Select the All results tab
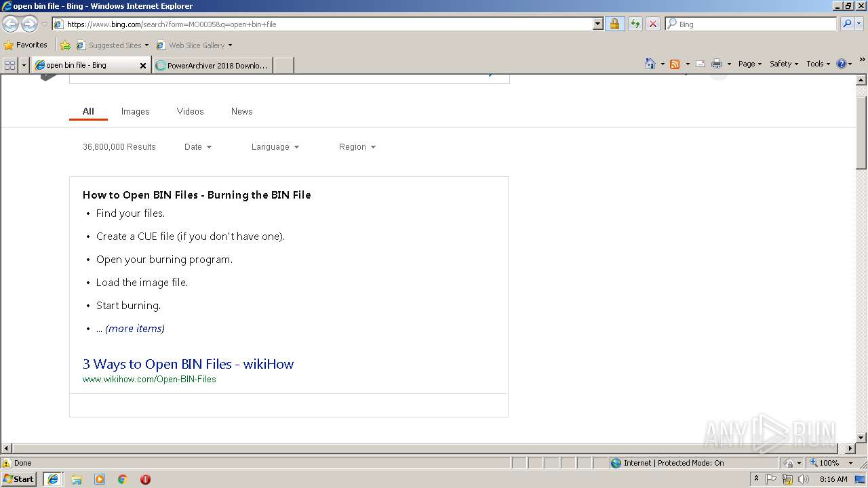This screenshot has width=868, height=488. pyautogui.click(x=88, y=111)
